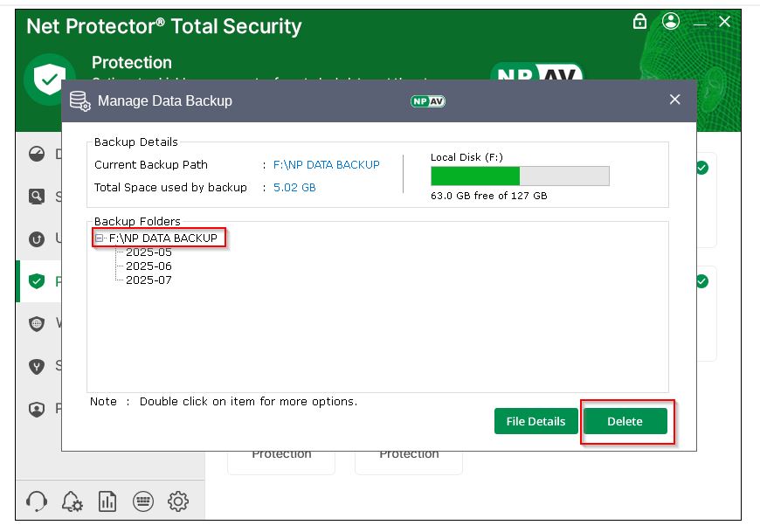Select the scan magnifier sidebar icon
Screen dimensions: 760x532
click(x=37, y=197)
